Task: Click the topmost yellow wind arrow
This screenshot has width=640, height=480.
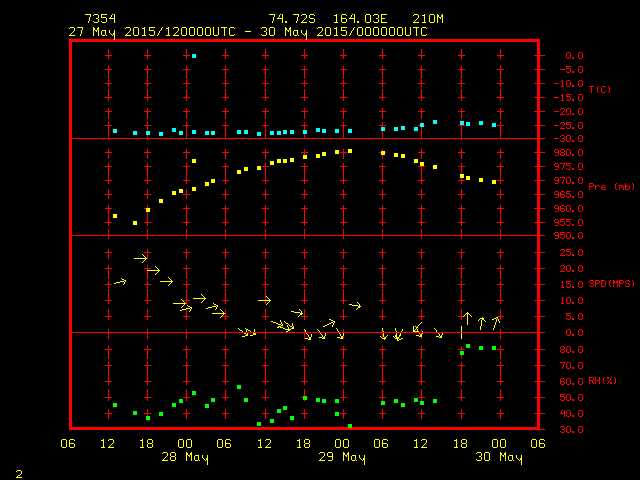Action: (x=141, y=258)
